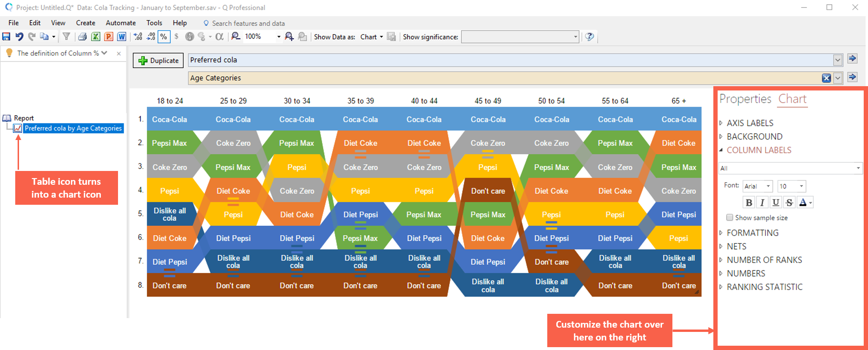The width and height of the screenshot is (868, 350).
Task: Click the alpha significance icon
Action: [219, 37]
